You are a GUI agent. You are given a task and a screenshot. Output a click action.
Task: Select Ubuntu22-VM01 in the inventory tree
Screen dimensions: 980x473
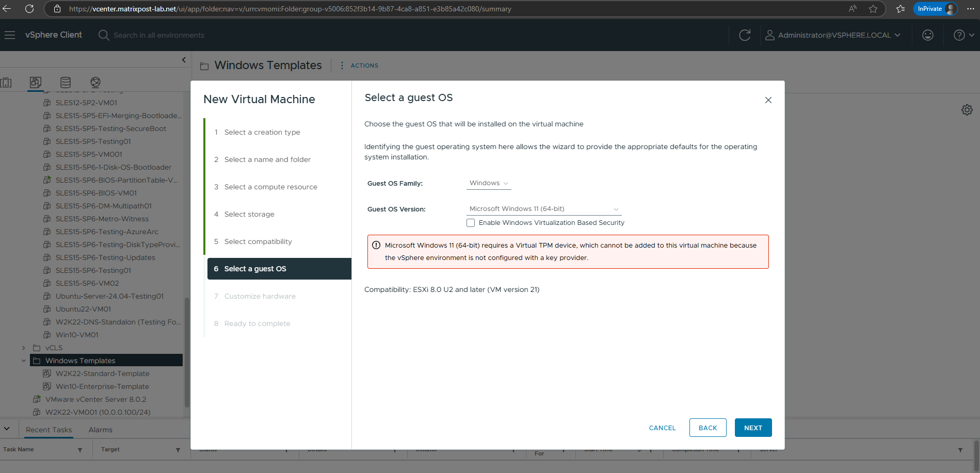click(83, 309)
